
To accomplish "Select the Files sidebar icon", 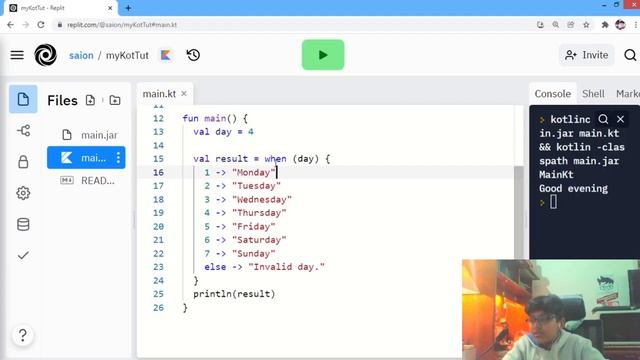I will pos(23,99).
